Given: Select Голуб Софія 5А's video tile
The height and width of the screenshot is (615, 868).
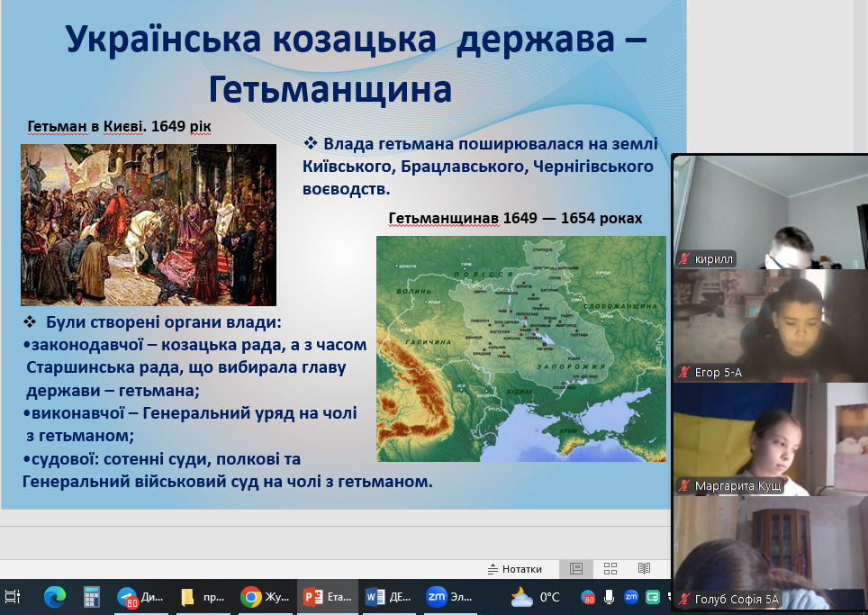Looking at the screenshot, I should [771, 553].
